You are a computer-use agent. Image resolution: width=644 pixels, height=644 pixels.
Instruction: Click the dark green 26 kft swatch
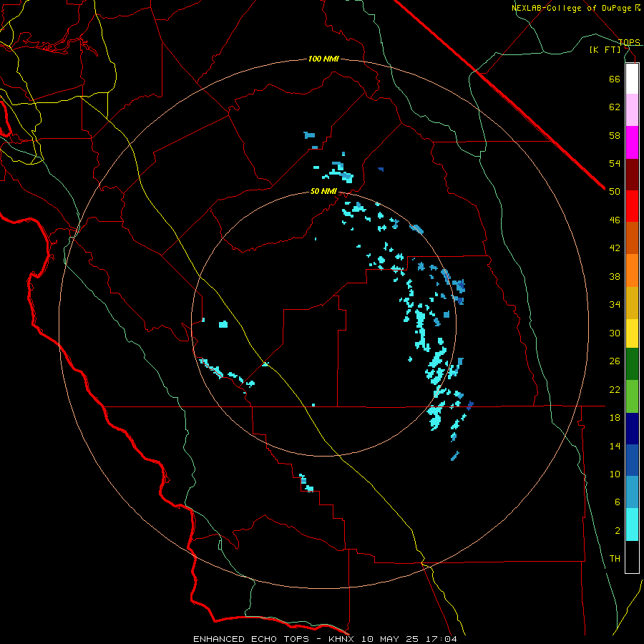click(632, 364)
